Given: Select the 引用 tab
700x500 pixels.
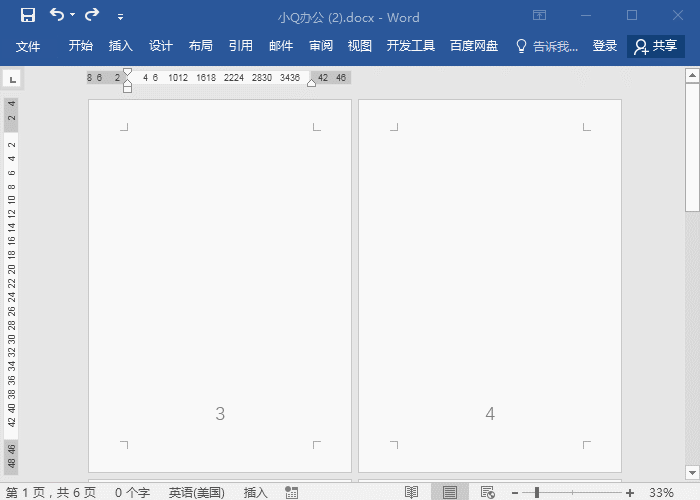Looking at the screenshot, I should [x=241, y=46].
